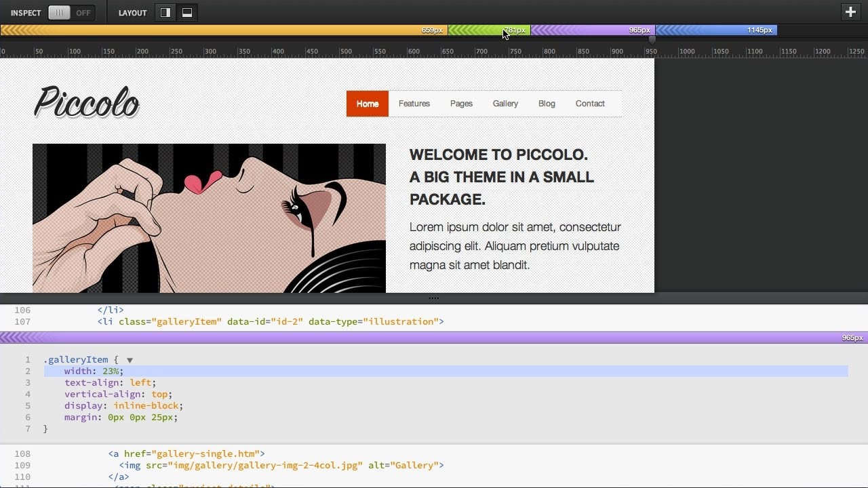
Task: Click the vertical-align: top line
Action: [x=118, y=394]
